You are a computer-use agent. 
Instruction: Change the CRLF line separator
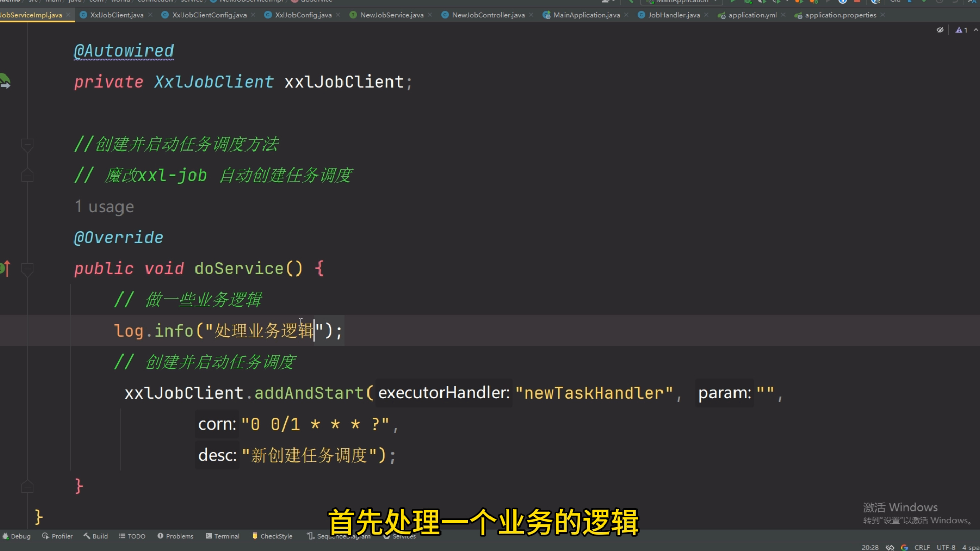tap(922, 547)
